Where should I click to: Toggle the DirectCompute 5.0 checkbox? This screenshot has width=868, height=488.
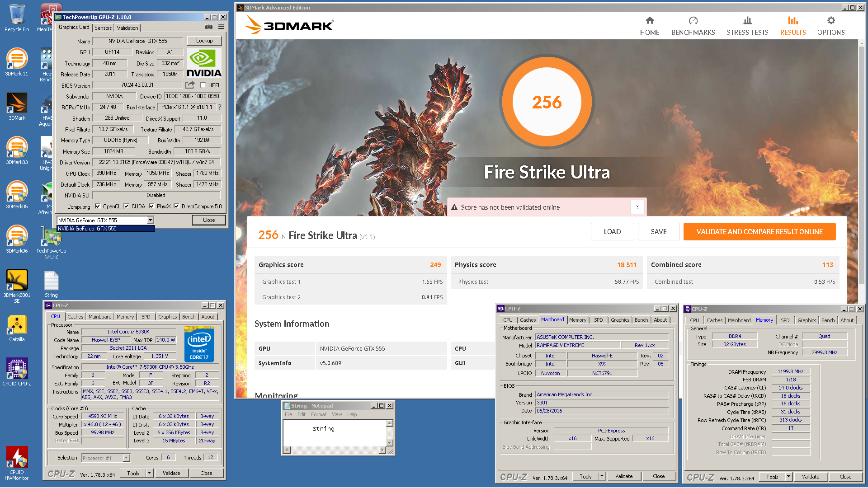click(176, 206)
